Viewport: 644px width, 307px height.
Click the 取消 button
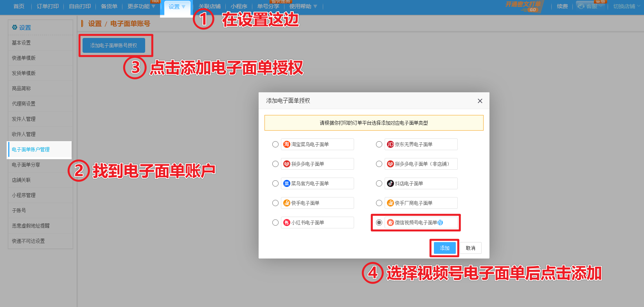coord(471,248)
